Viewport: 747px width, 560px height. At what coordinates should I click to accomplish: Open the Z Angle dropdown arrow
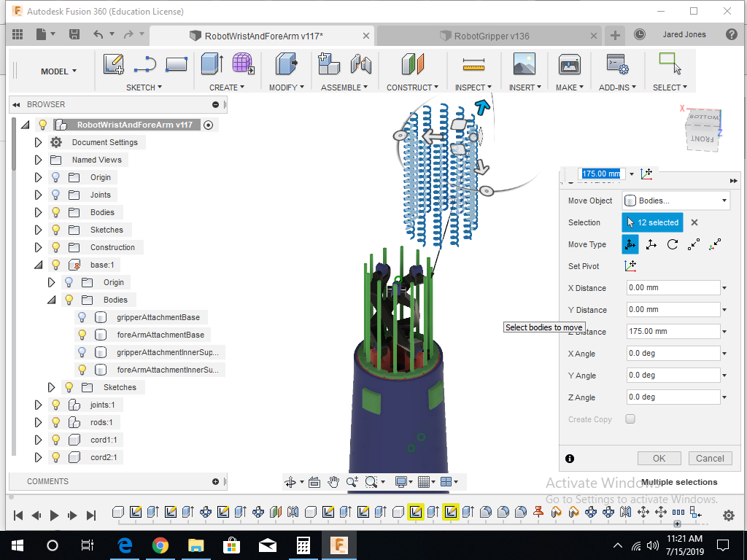[724, 397]
